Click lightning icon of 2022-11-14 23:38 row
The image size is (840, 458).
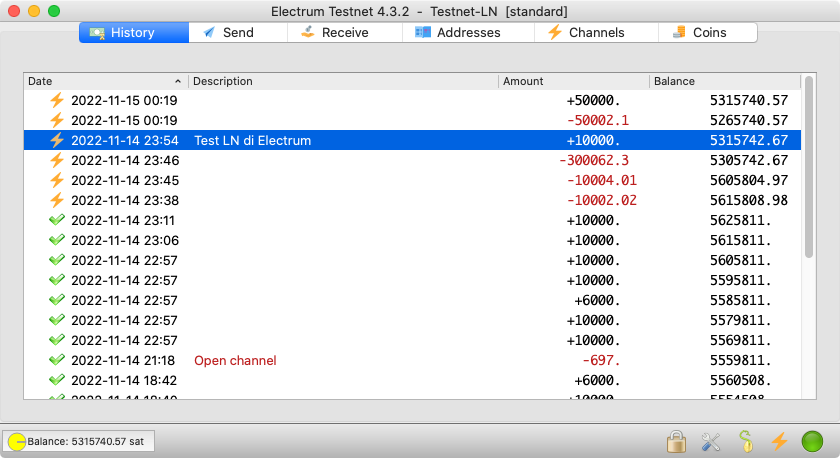57,200
